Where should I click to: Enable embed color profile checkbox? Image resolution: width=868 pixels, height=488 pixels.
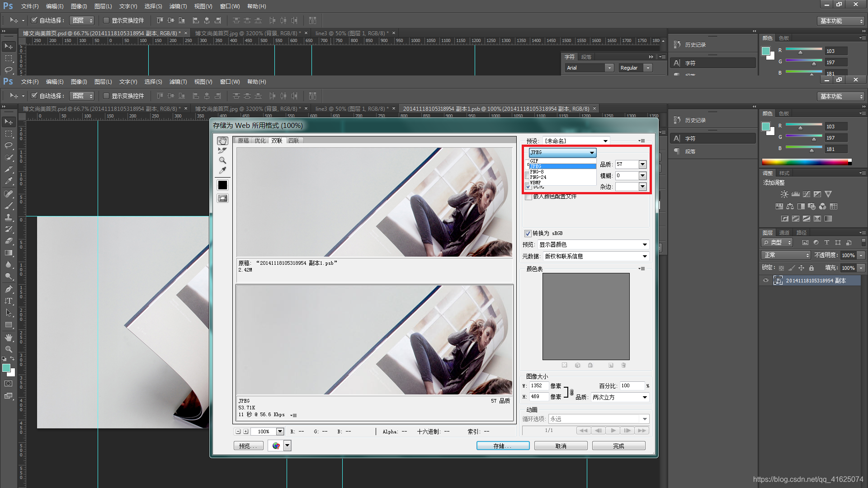[x=528, y=197]
